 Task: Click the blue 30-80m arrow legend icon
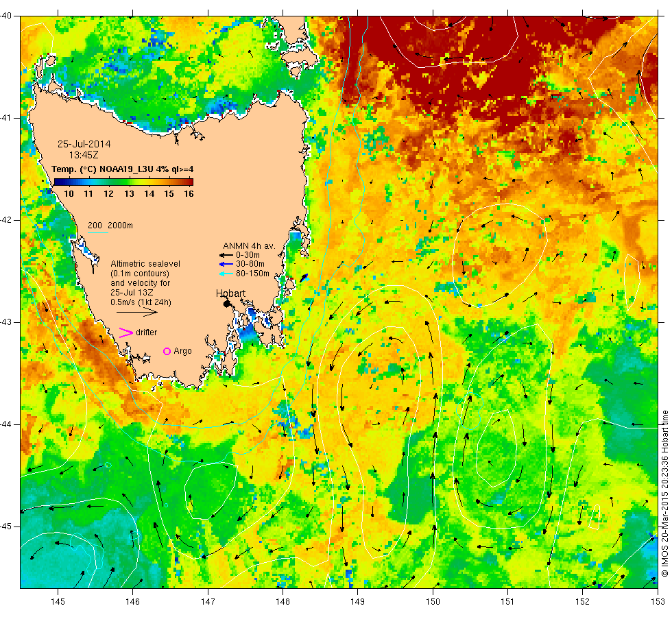(x=226, y=264)
